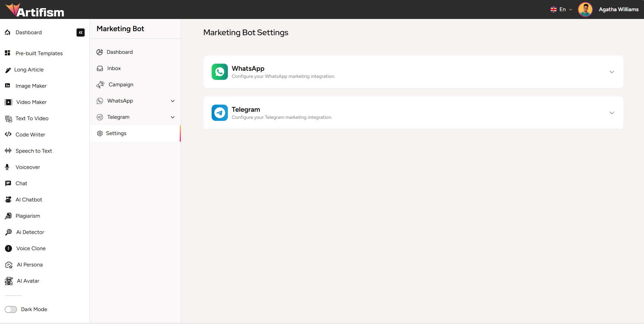
Task: Open the Voice Clone tool
Action: (30, 248)
